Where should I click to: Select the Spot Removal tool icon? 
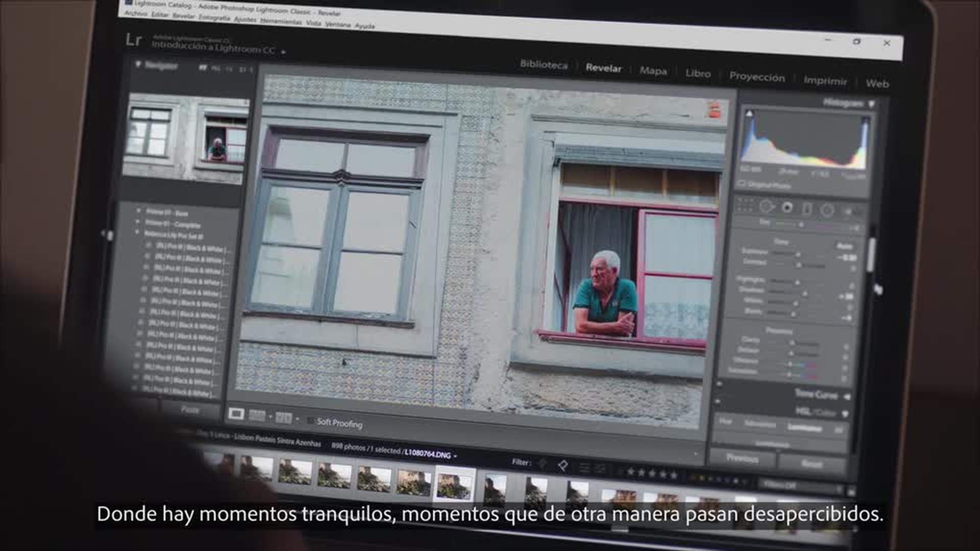[766, 207]
